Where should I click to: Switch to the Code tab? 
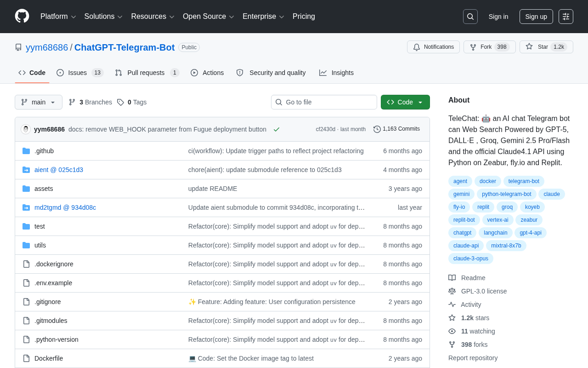coord(32,73)
